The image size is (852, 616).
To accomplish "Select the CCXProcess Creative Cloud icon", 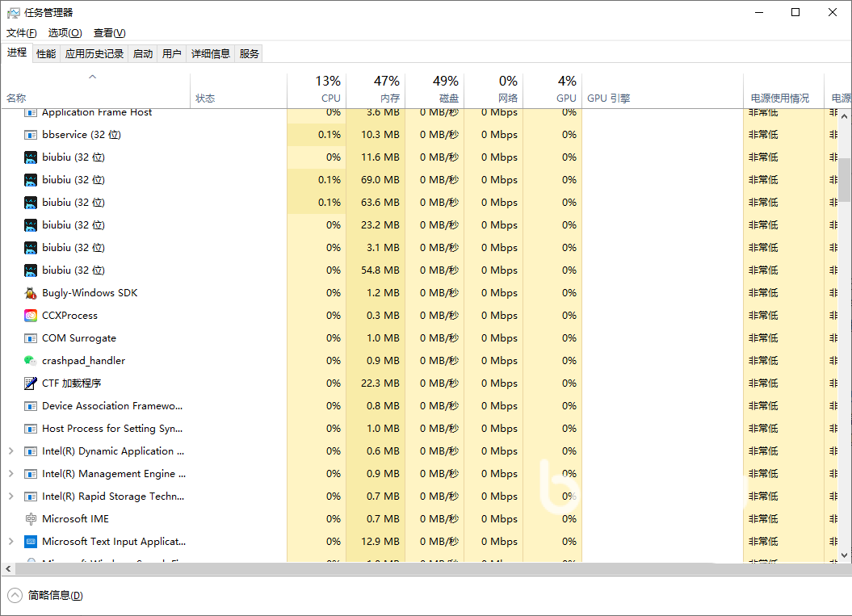I will pos(31,316).
